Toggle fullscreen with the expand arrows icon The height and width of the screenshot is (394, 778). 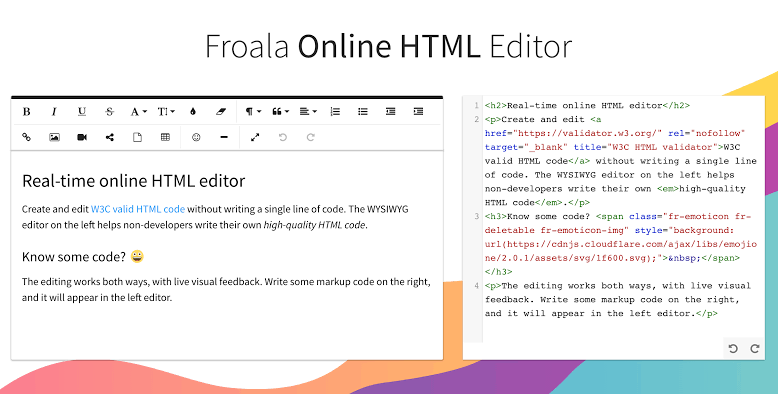click(x=255, y=137)
